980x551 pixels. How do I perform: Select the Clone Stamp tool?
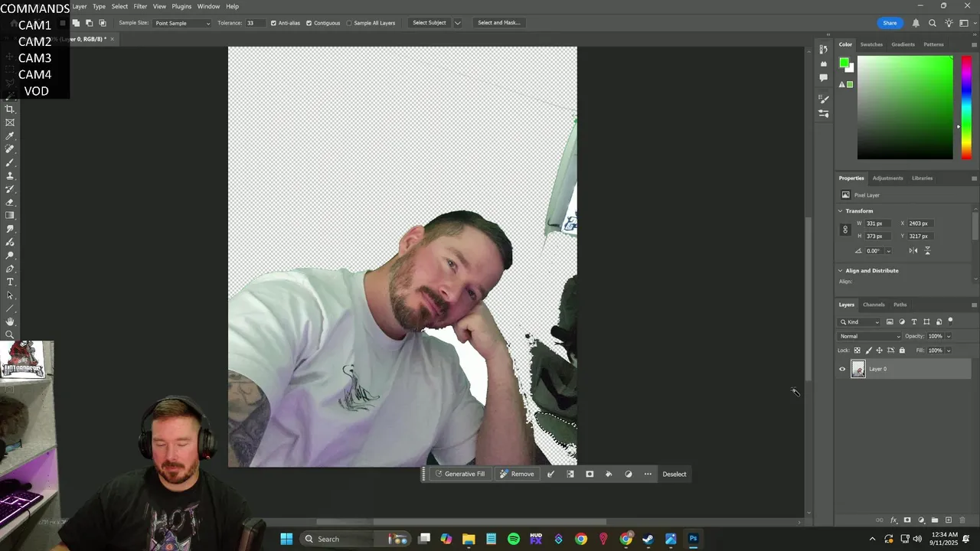(10, 176)
